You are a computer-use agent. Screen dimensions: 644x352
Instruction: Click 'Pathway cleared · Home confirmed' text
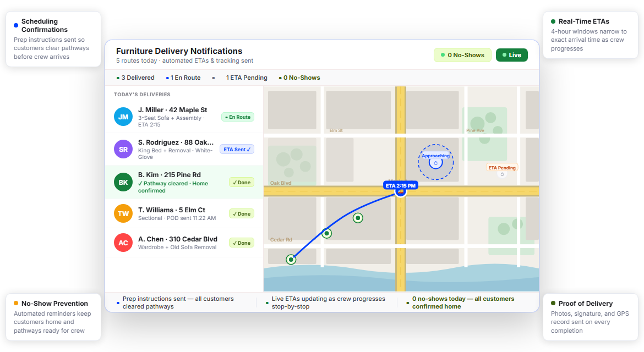point(173,187)
